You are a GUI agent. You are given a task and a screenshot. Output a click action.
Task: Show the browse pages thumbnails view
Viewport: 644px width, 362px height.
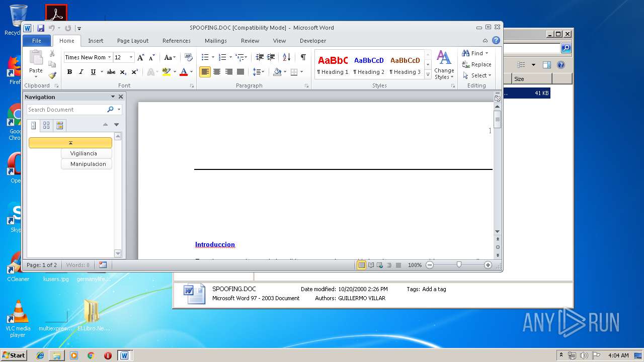tap(46, 125)
